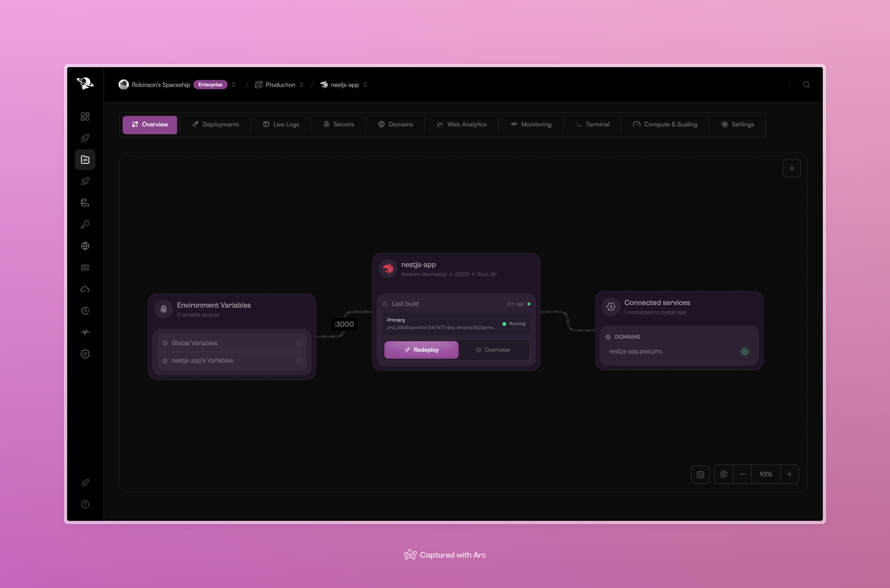The height and width of the screenshot is (588, 890).
Task: Switch to the Deployments tab
Action: (x=215, y=124)
